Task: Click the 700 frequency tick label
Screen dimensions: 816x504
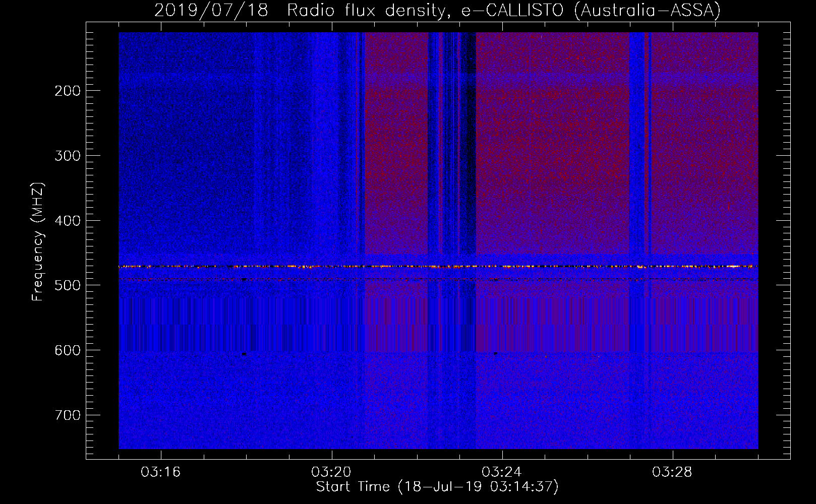Action: coord(67,415)
